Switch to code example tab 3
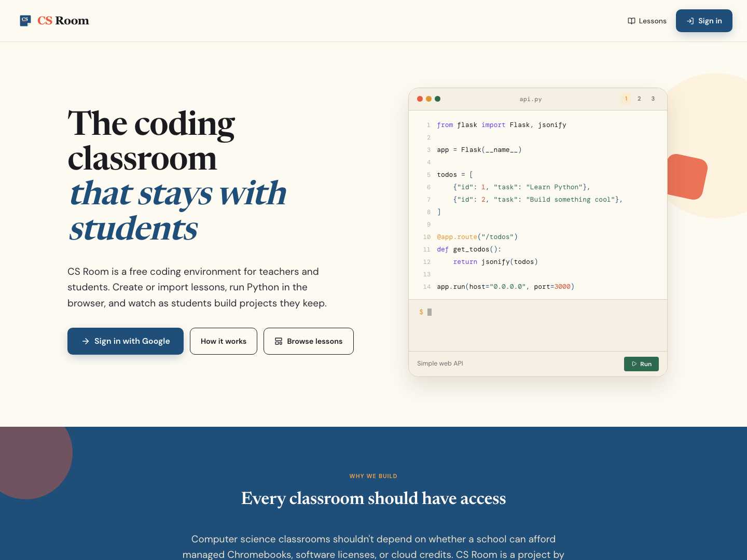Image resolution: width=747 pixels, height=560 pixels. click(653, 99)
